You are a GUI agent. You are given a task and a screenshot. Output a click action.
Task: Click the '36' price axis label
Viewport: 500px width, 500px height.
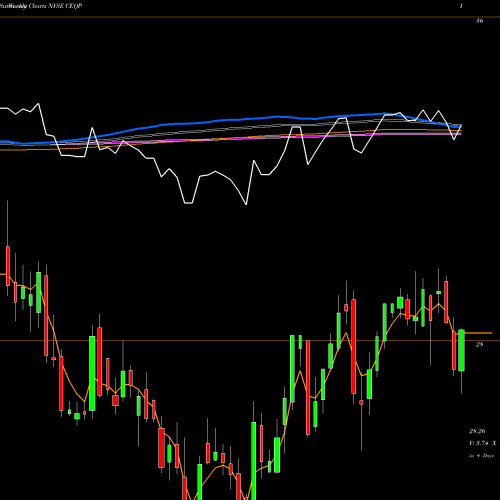(479, 21)
